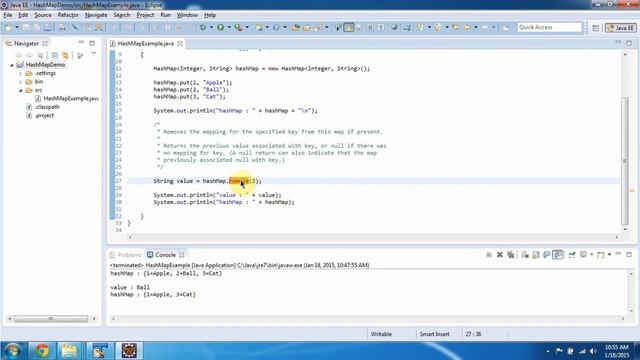Click the editor vertical scrollbar
Viewport: 640px width, 360px height.
(x=625, y=161)
